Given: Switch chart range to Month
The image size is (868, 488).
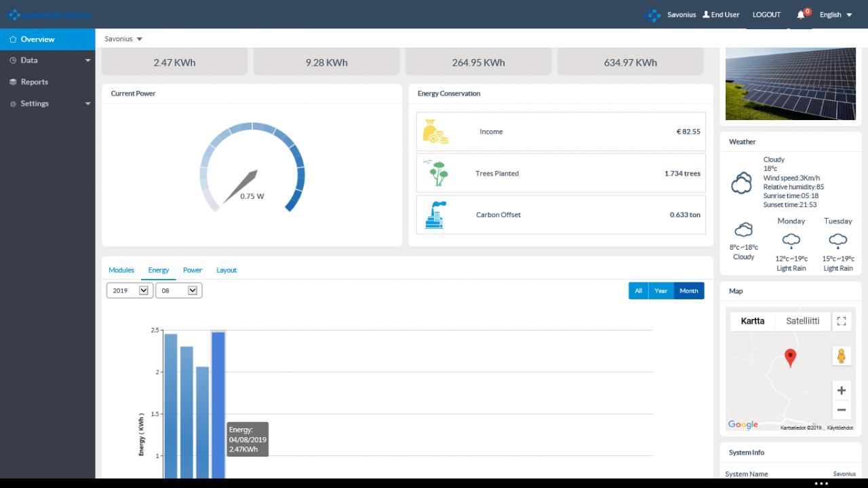Looking at the screenshot, I should (x=689, y=290).
